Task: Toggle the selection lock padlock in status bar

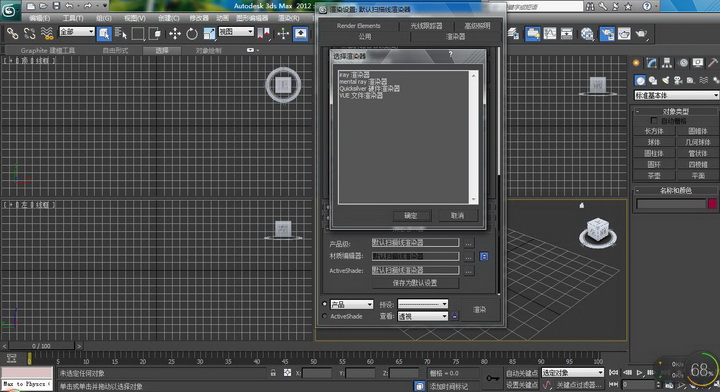Action: pos(273,373)
